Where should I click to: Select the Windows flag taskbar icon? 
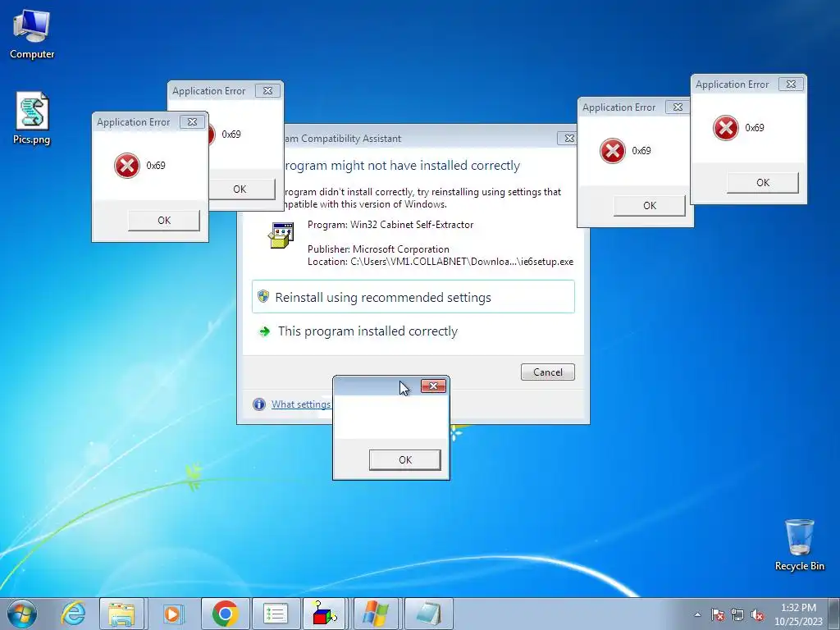point(376,614)
